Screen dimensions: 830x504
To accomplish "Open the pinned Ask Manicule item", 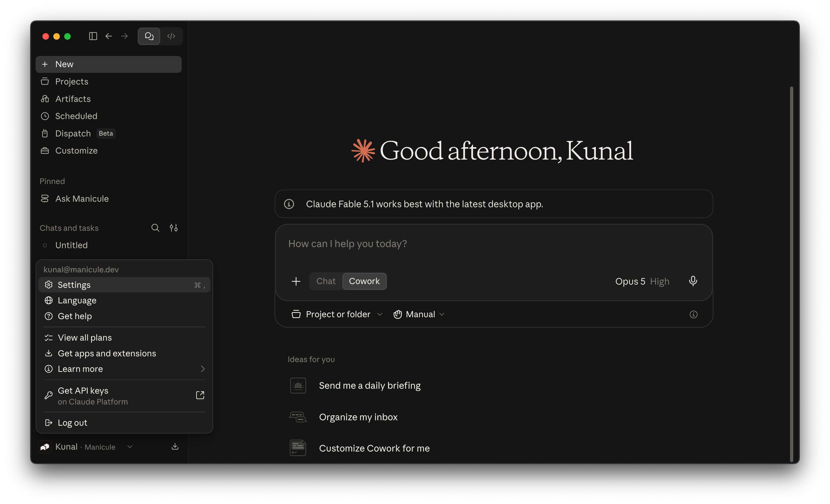I will [109, 199].
